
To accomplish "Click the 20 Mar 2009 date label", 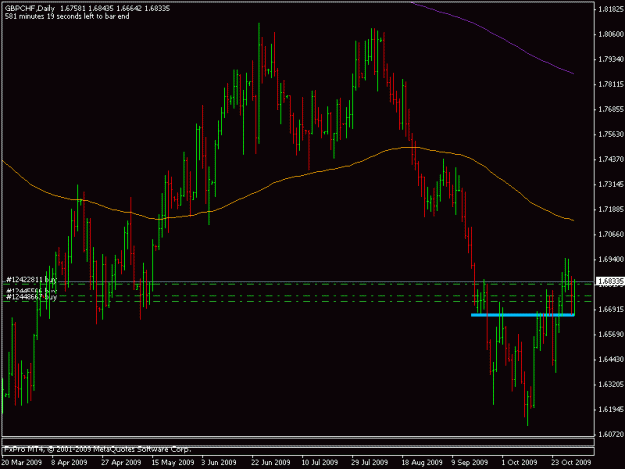I will click(x=22, y=462).
